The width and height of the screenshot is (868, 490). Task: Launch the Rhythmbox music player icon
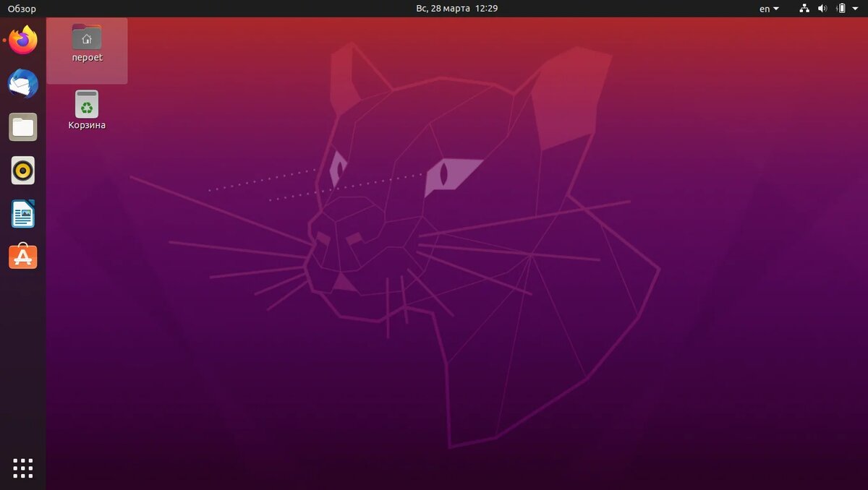click(x=22, y=171)
